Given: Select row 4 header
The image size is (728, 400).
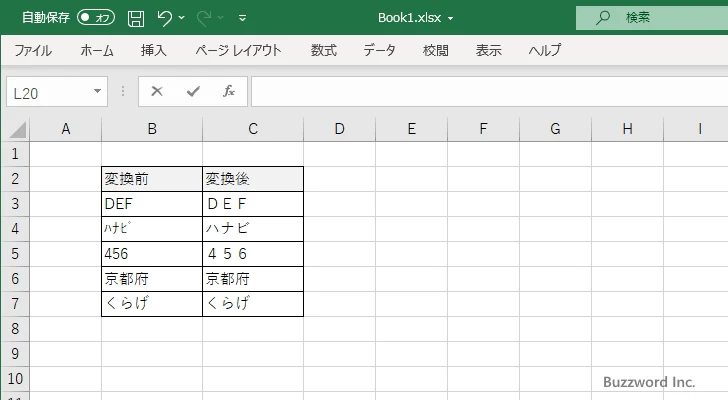Looking at the screenshot, I should pos(15,229).
